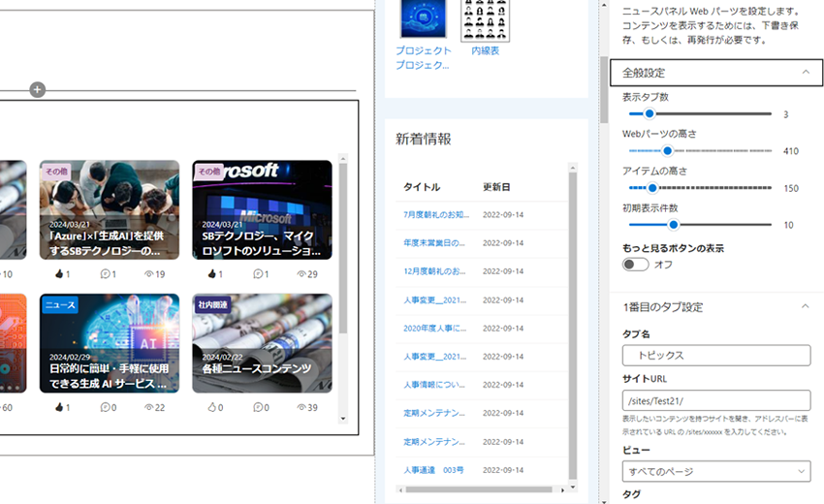Open the SBテクノロジー、マイクロソフト news thumbnail
The height and width of the screenshot is (504, 824).
pos(263,209)
